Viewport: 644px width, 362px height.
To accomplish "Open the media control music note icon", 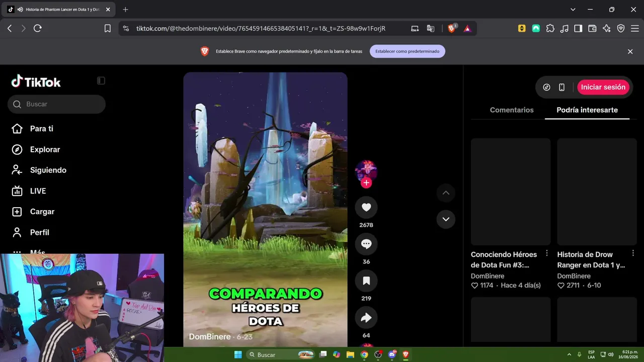I will pyautogui.click(x=565, y=29).
